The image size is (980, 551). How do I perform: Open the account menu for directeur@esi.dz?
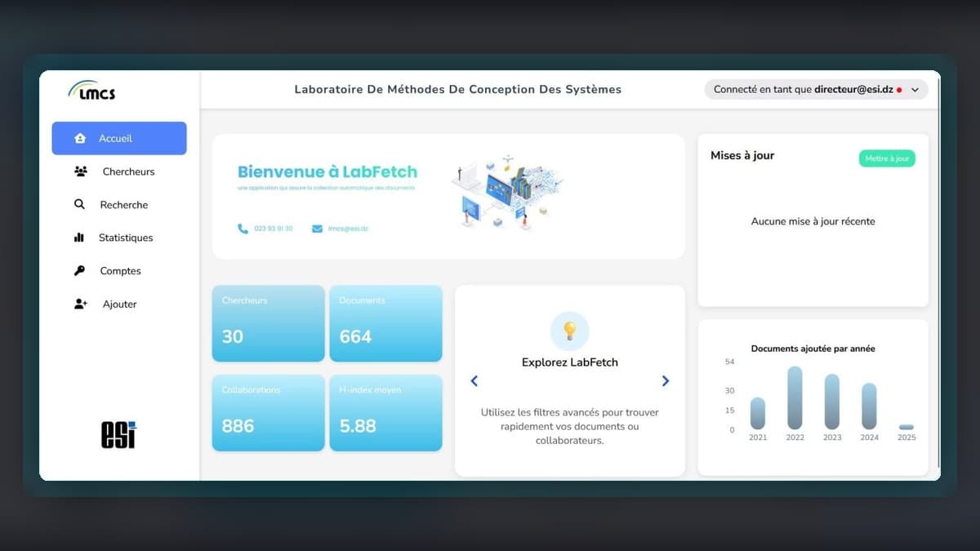pyautogui.click(x=817, y=90)
